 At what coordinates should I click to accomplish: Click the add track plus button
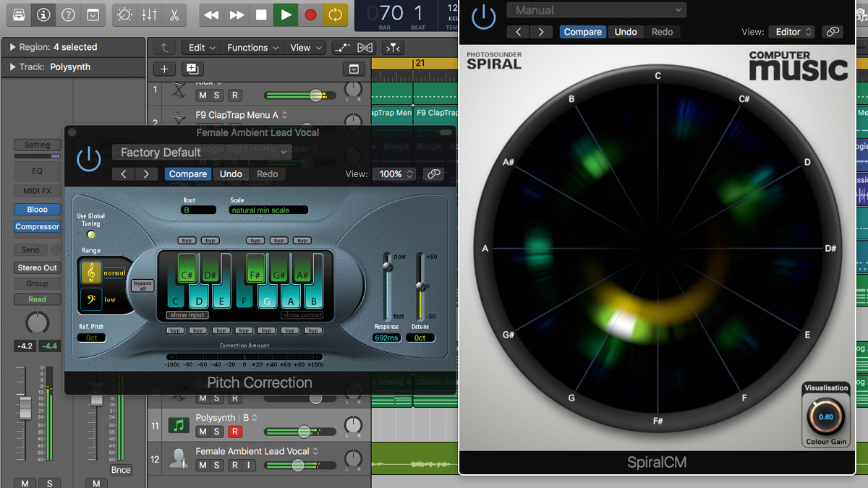164,69
